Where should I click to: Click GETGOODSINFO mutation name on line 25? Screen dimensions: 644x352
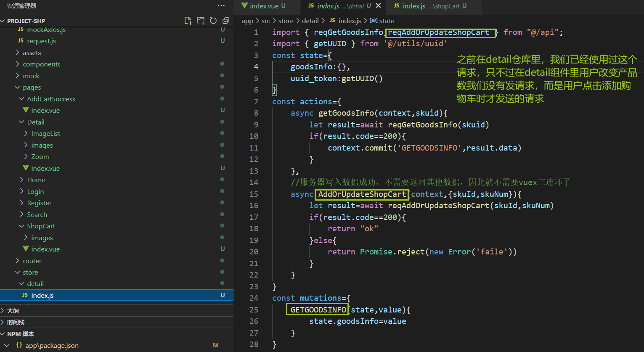point(318,310)
